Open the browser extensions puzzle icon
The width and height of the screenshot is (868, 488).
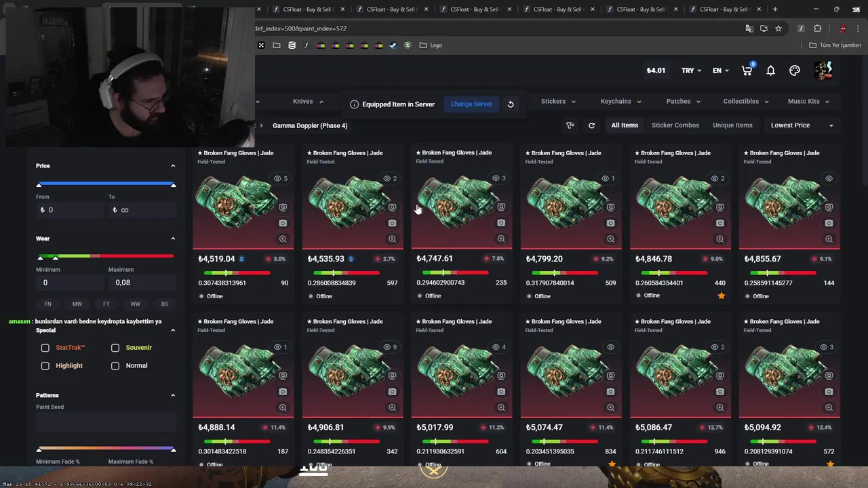tap(817, 28)
